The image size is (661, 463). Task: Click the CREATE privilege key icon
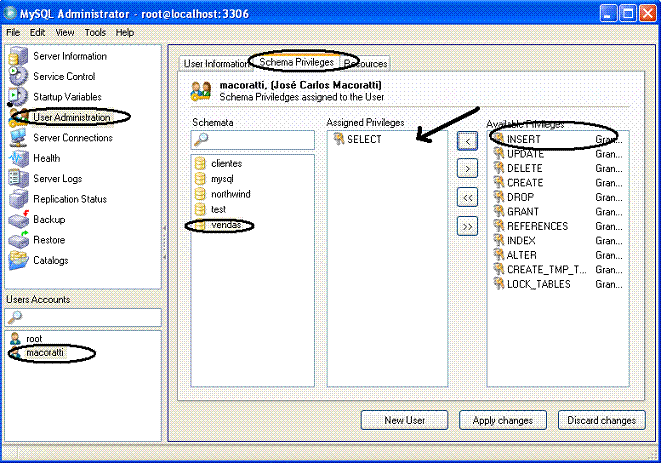point(499,183)
